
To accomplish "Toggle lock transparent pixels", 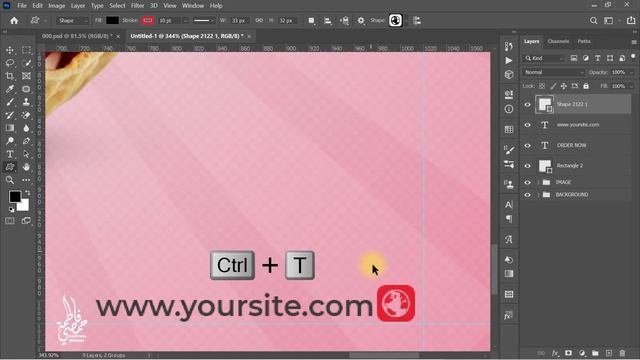I will tap(542, 86).
